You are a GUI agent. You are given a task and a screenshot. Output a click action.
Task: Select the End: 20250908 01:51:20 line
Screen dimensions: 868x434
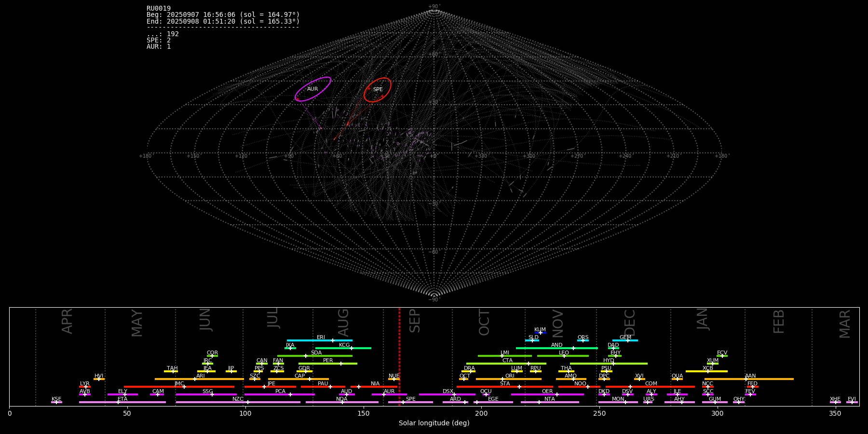point(223,21)
